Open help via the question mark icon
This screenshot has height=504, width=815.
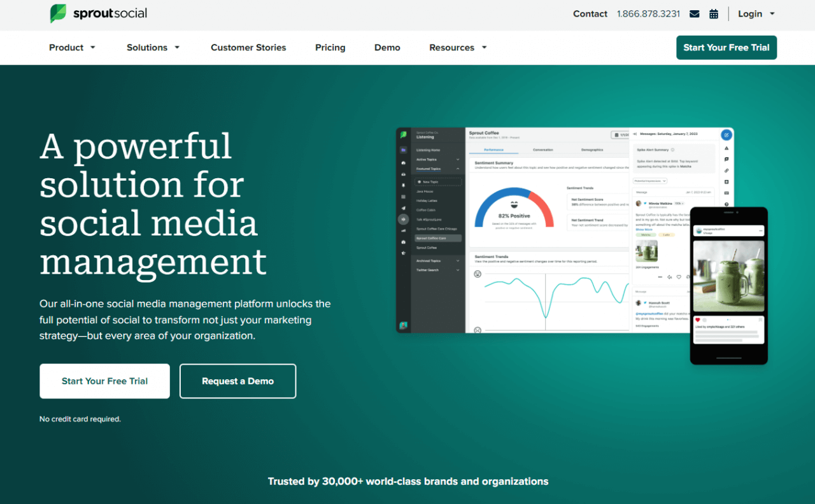point(726,204)
